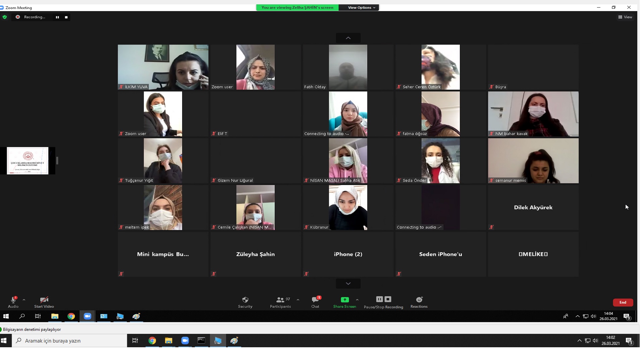Expand the audio options arrow
This screenshot has width=644, height=362.
(x=24, y=300)
